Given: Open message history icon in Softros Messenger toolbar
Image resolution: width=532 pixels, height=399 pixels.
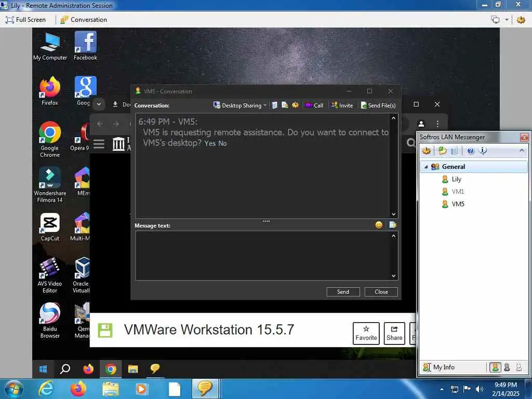Looking at the screenshot, I should click(455, 151).
